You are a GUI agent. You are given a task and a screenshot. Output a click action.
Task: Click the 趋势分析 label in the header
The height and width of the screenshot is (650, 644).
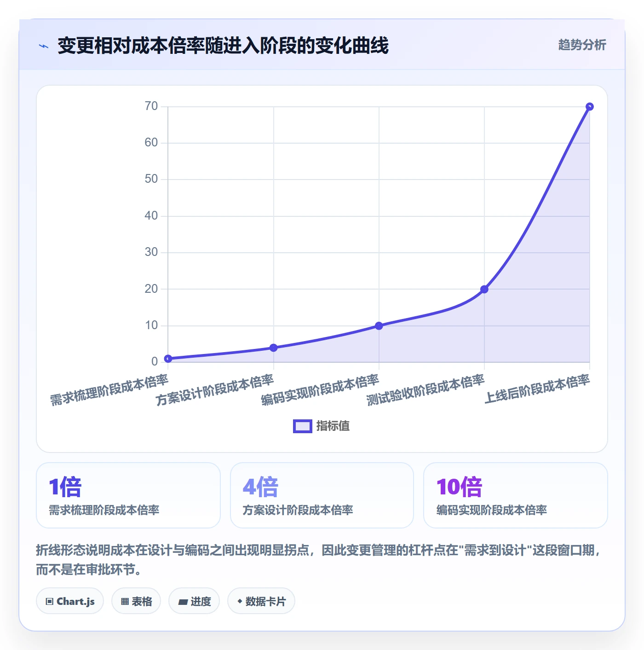(582, 45)
